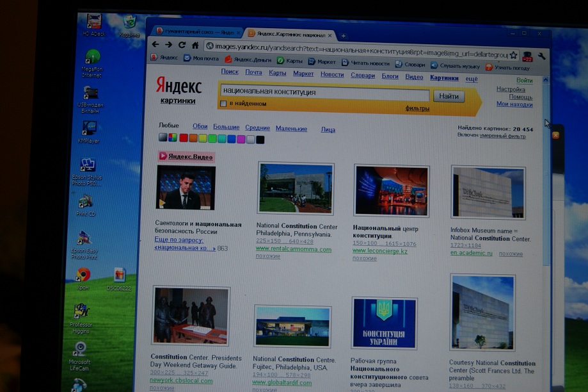
Task: Pick the black color filter swatch
Action: click(x=260, y=140)
